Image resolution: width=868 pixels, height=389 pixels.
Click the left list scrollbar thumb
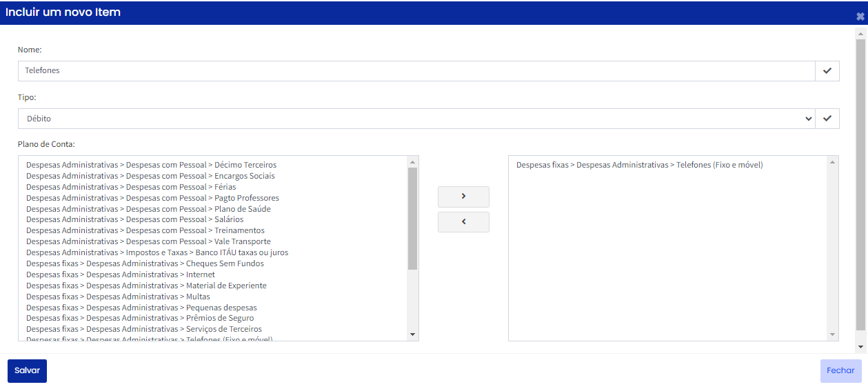point(413,219)
